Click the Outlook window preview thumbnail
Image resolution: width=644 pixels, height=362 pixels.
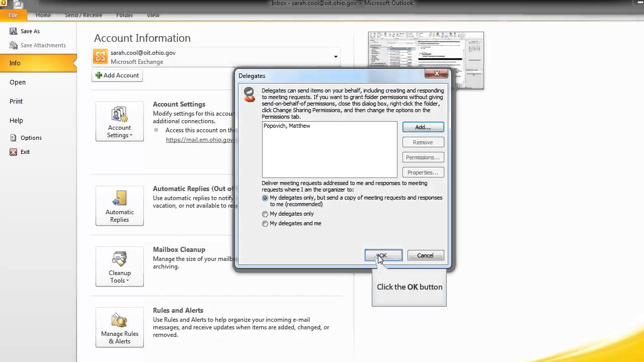[426, 60]
